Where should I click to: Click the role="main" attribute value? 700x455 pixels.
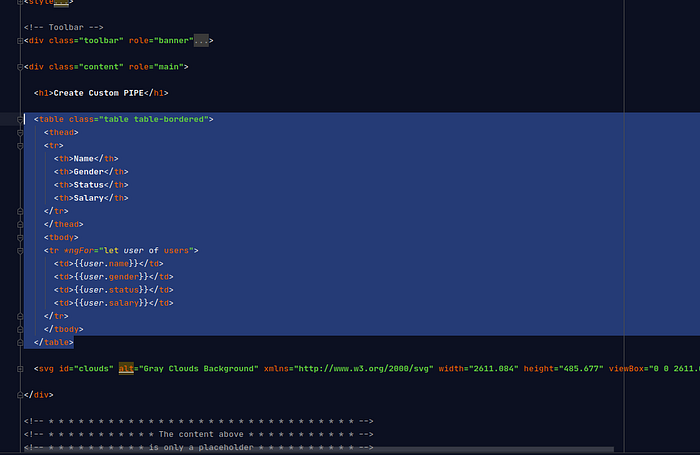[169, 67]
